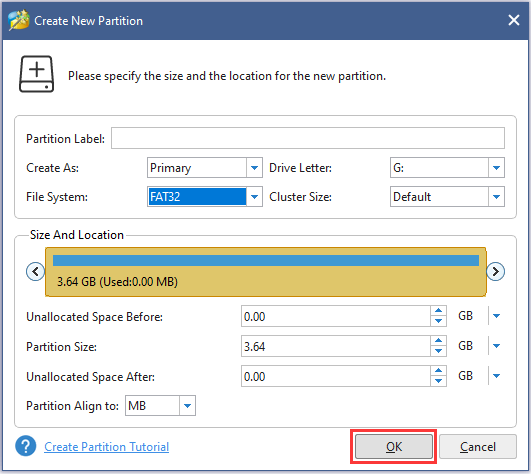
Task: Open the Create As dropdown
Action: point(254,168)
